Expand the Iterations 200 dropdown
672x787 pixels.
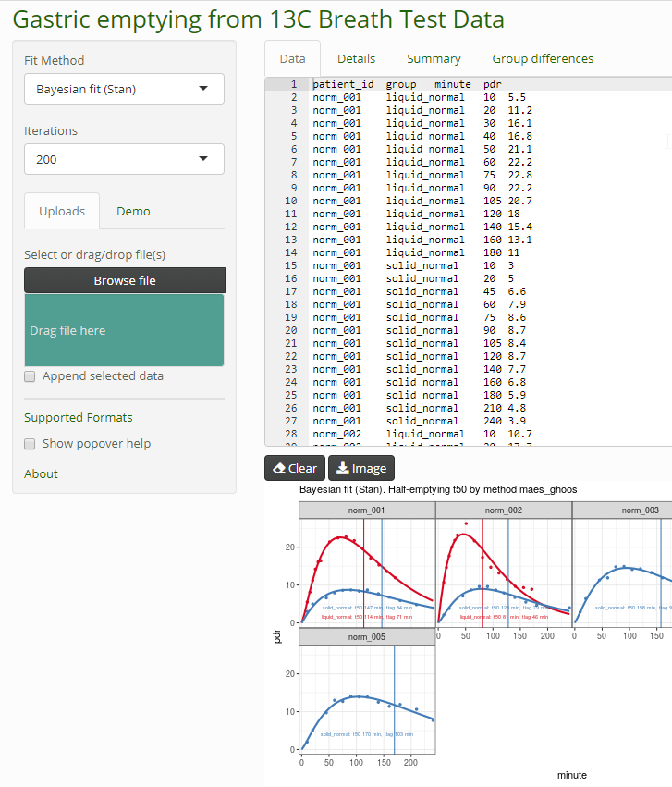click(124, 159)
